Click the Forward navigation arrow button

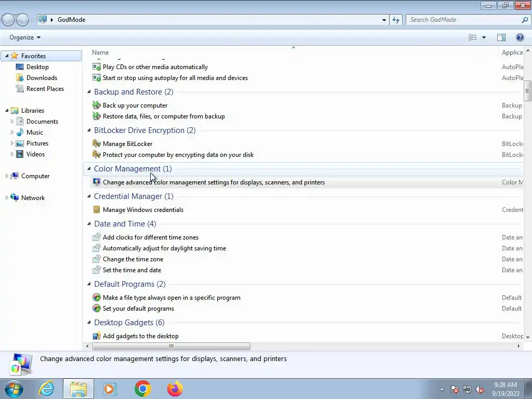point(22,20)
